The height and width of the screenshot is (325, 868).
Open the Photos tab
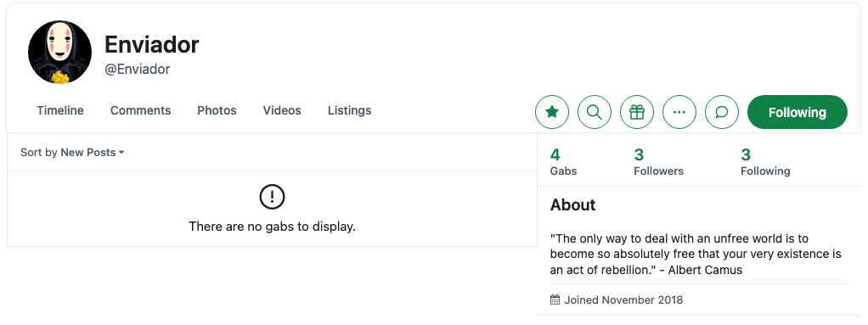click(217, 110)
